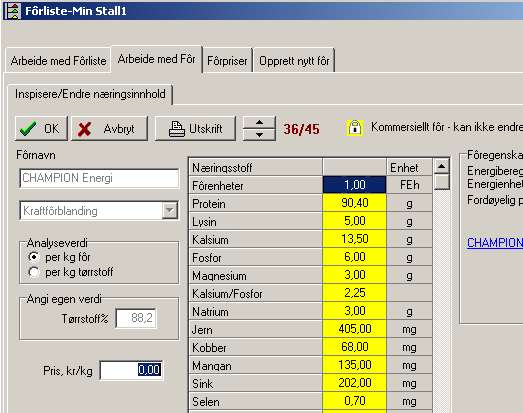Click the Tørrstoff% value field

point(136,318)
